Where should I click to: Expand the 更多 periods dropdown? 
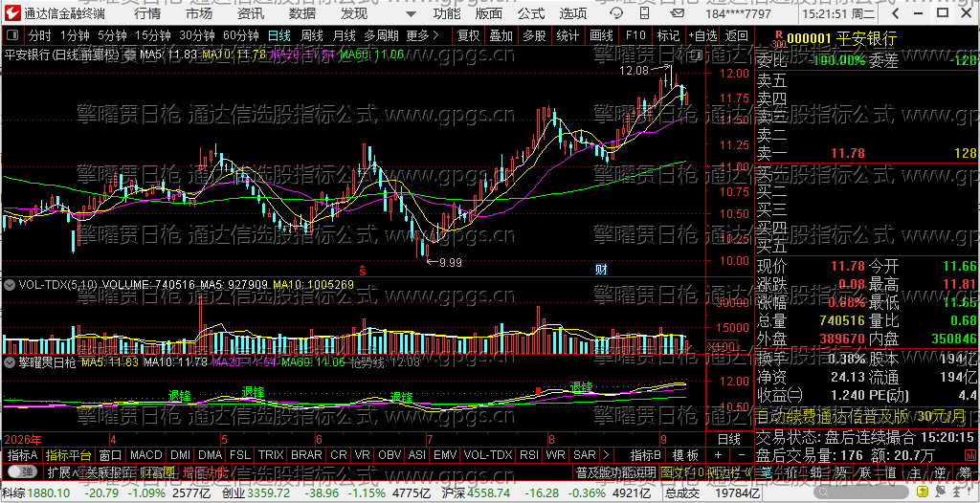click(422, 35)
